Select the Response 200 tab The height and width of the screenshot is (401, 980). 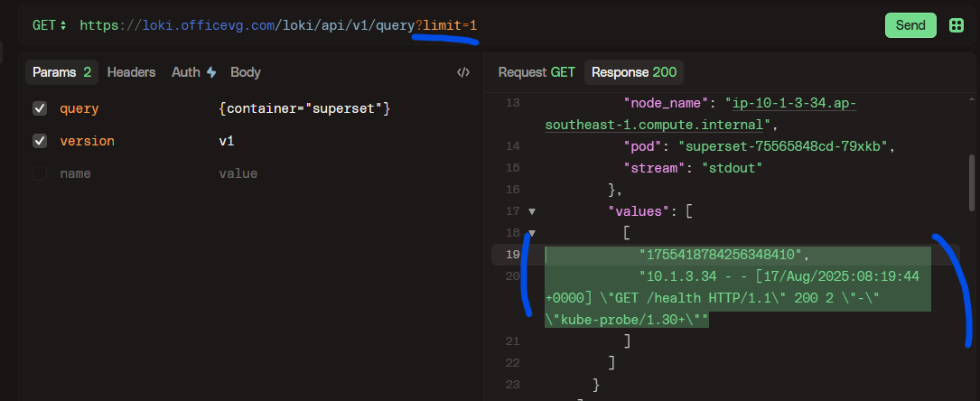pyautogui.click(x=633, y=72)
